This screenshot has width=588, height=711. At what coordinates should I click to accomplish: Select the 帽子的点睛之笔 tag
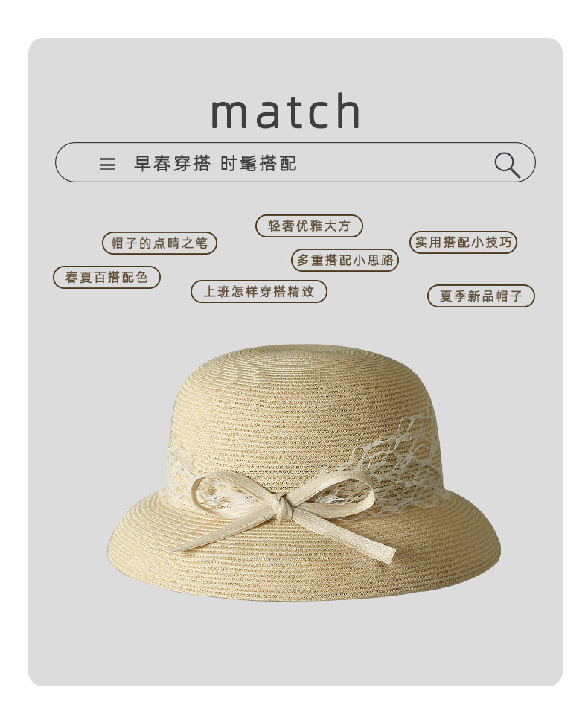coord(159,243)
